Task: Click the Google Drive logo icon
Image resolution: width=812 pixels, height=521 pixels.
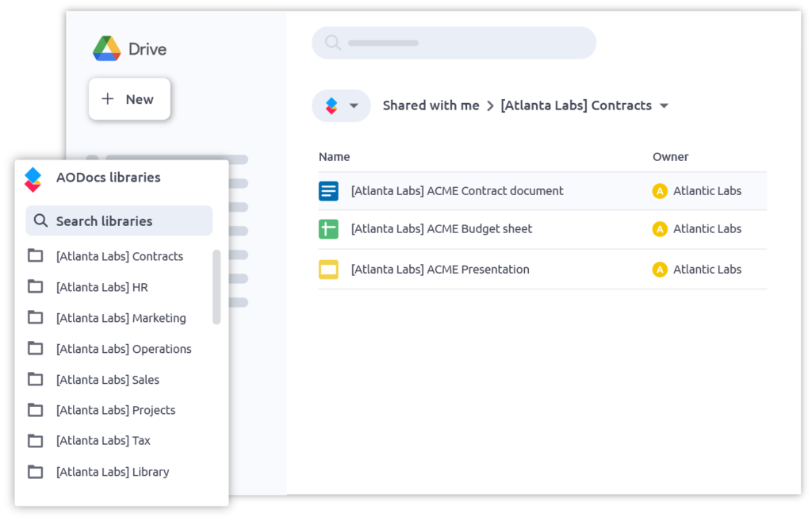Action: tap(107, 48)
